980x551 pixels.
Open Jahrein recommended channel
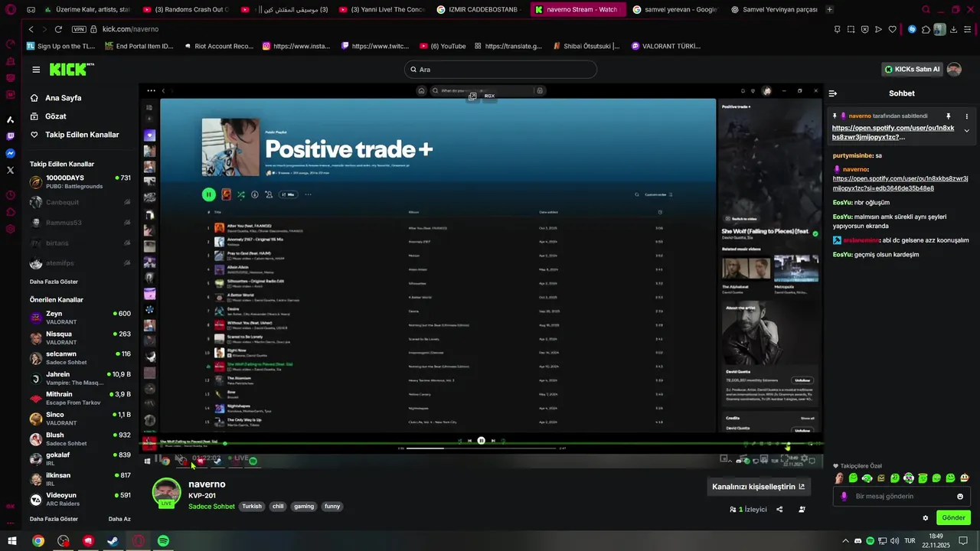(x=80, y=378)
